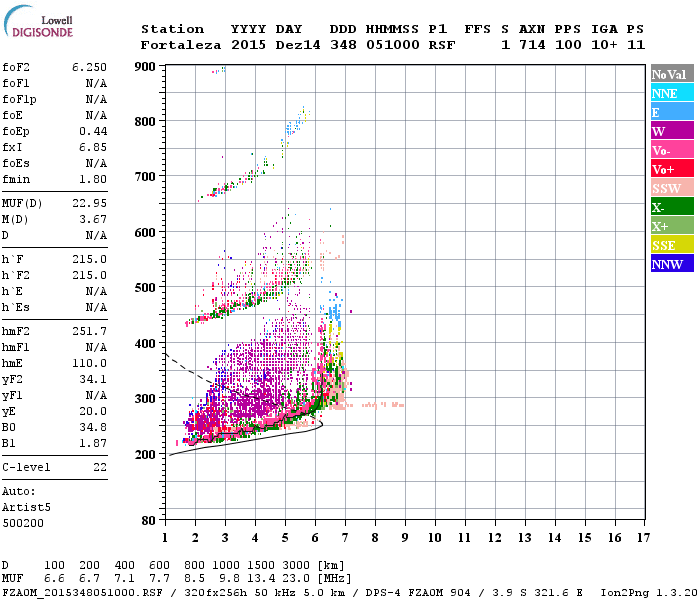Click the X+ light green legend swatch
Viewport: 700px width, 600px height.
(672, 226)
